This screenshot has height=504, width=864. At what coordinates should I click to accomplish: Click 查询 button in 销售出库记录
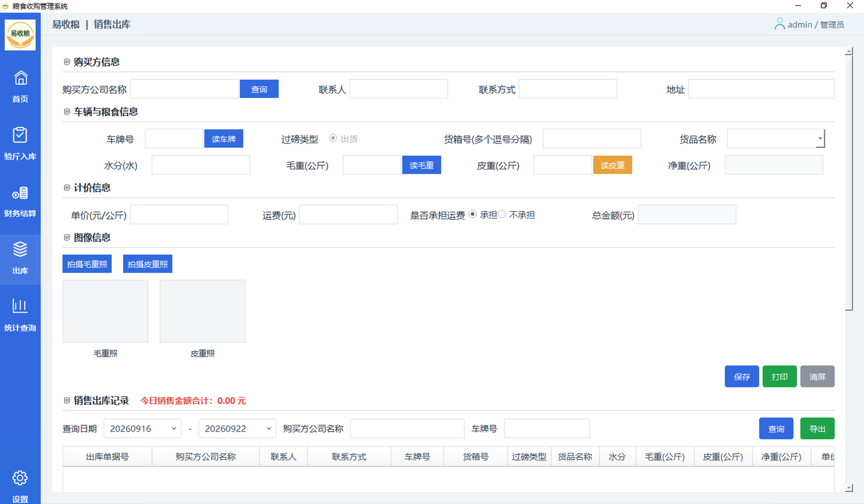tap(777, 428)
